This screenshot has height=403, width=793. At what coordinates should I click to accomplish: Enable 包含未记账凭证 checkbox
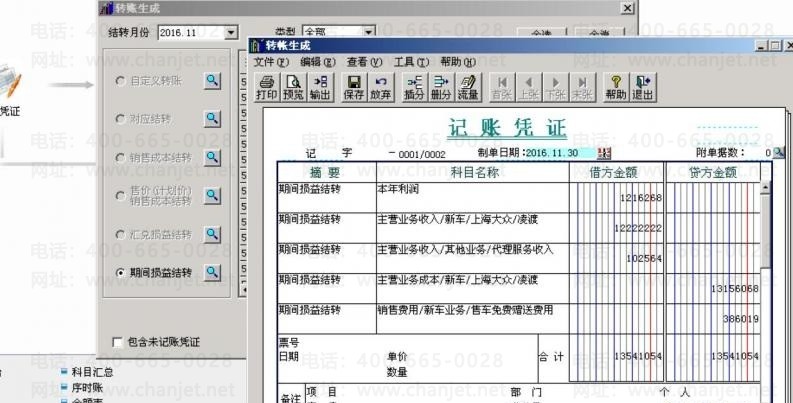pyautogui.click(x=117, y=342)
